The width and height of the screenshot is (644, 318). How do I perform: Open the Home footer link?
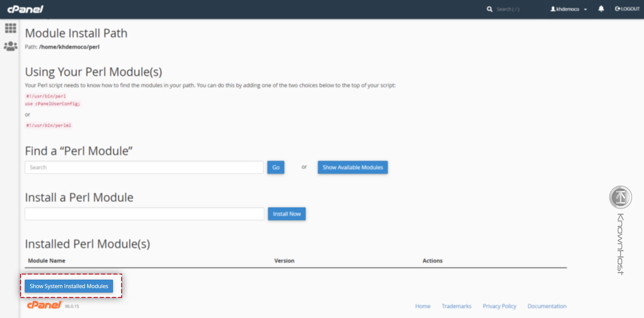tap(422, 306)
